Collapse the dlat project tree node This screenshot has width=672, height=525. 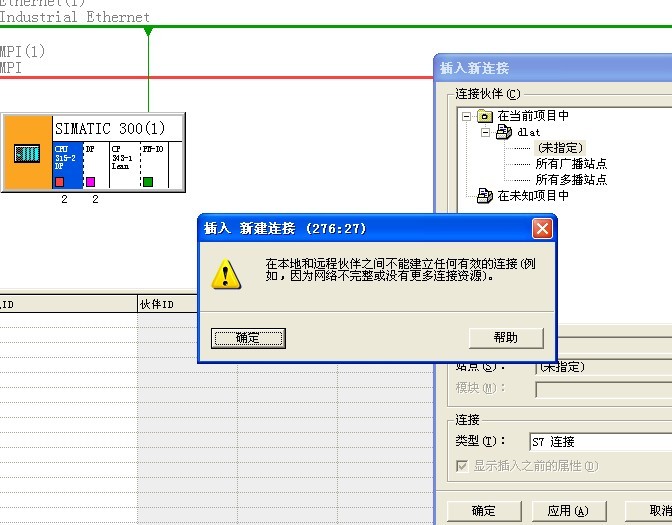click(x=485, y=132)
